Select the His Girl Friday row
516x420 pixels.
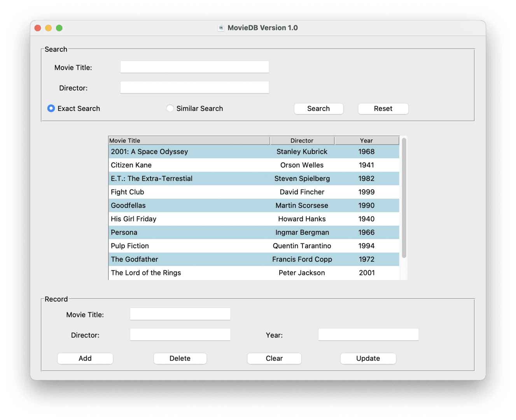pos(254,219)
